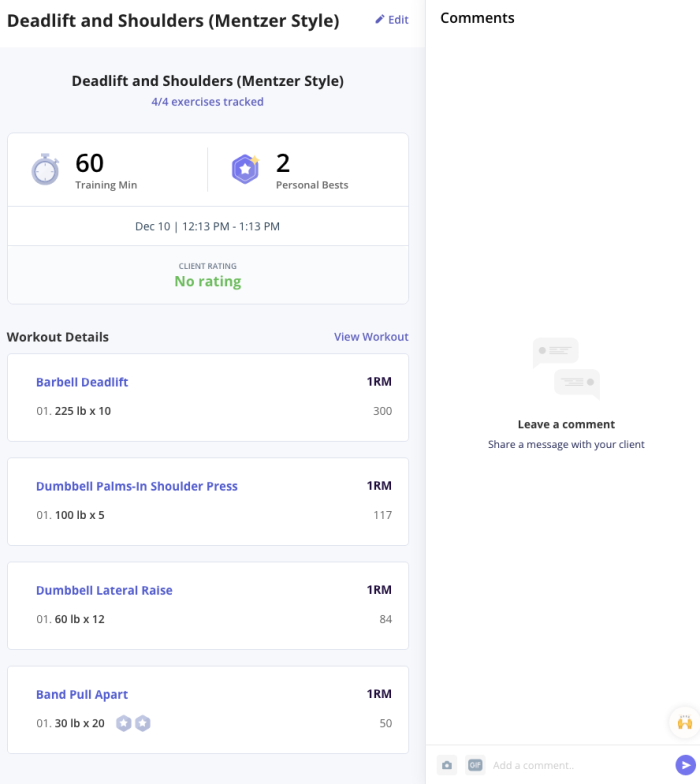Click the stopwatch training minutes icon
Screen dimensions: 700x784
46,170
